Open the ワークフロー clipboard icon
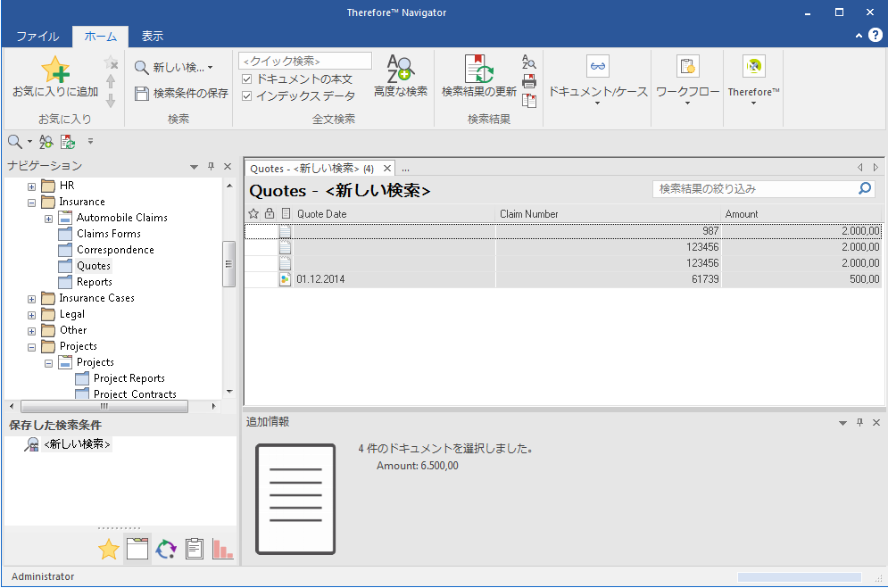The height and width of the screenshot is (588, 888). (x=687, y=67)
